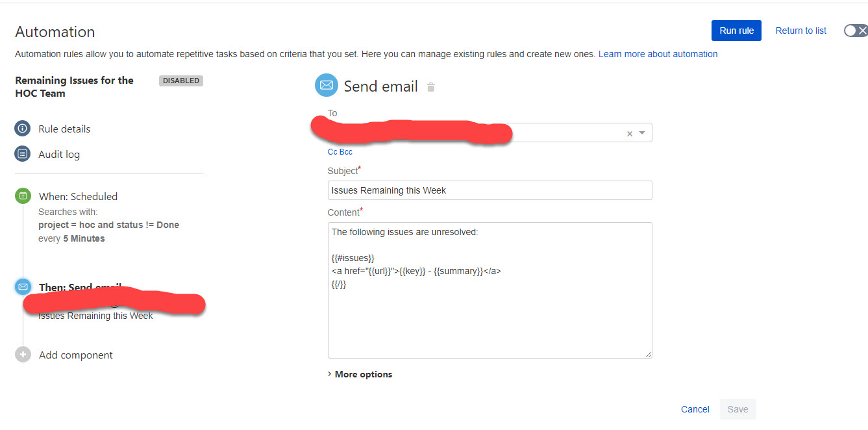Image resolution: width=868 pixels, height=430 pixels.
Task: Click the Automation page heading
Action: tap(55, 32)
